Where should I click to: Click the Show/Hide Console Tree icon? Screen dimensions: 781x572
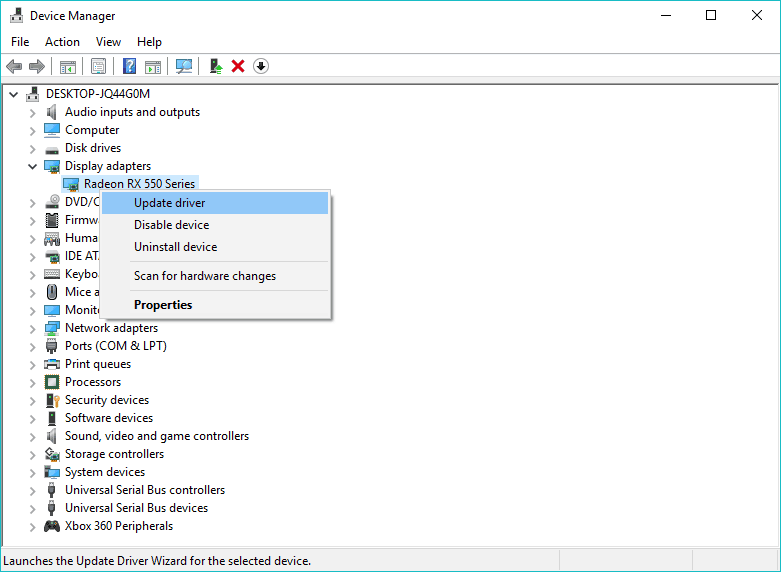[x=68, y=66]
